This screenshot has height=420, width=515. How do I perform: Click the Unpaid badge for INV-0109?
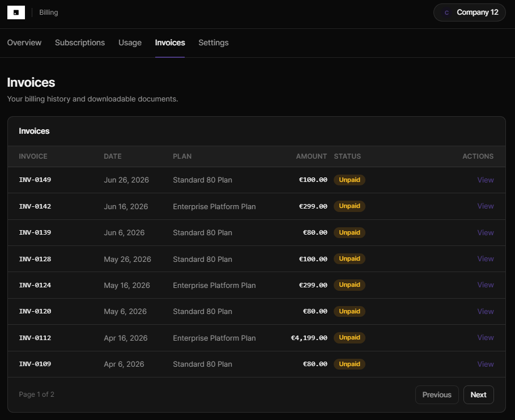350,364
